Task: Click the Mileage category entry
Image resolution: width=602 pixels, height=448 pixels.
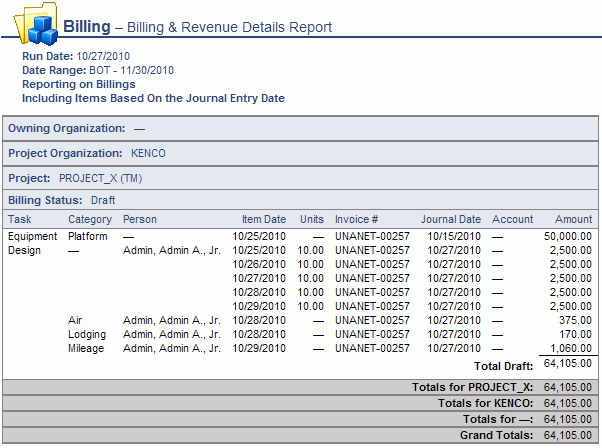Action: pos(86,348)
